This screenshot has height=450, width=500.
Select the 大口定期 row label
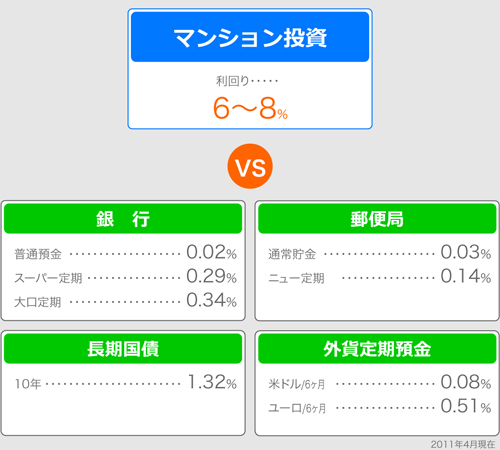click(x=38, y=302)
